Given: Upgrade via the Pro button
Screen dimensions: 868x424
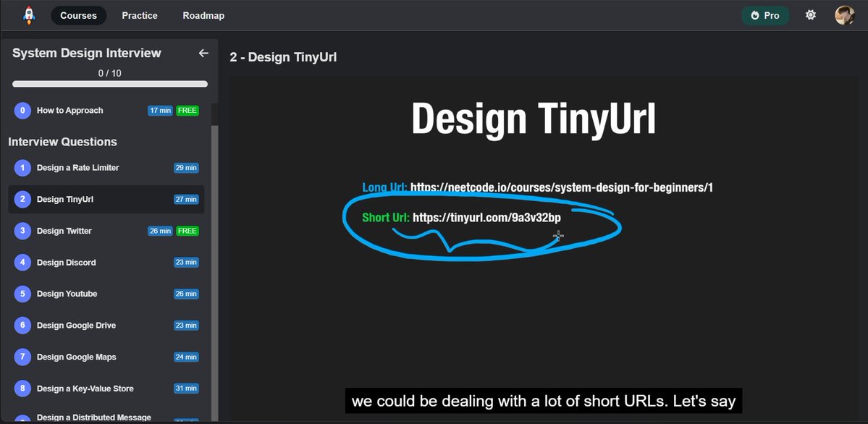Looking at the screenshot, I should (x=765, y=14).
